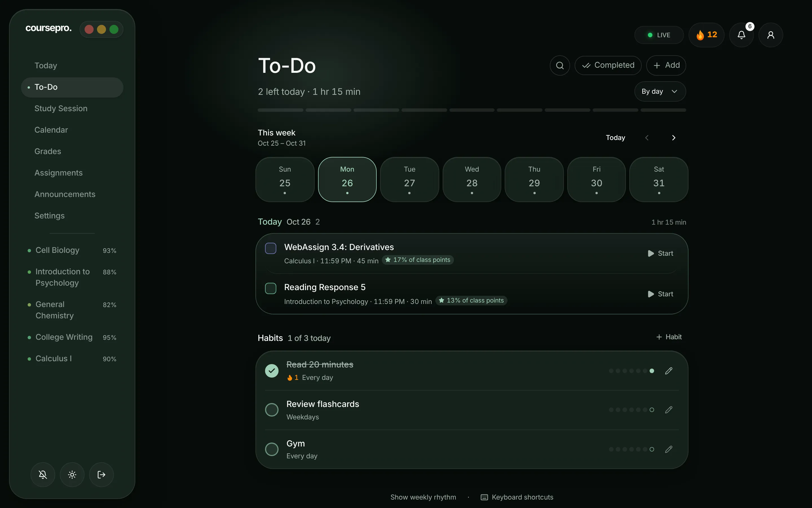Image resolution: width=812 pixels, height=508 pixels.
Task: Click first segment of progress bar
Action: pos(281,110)
